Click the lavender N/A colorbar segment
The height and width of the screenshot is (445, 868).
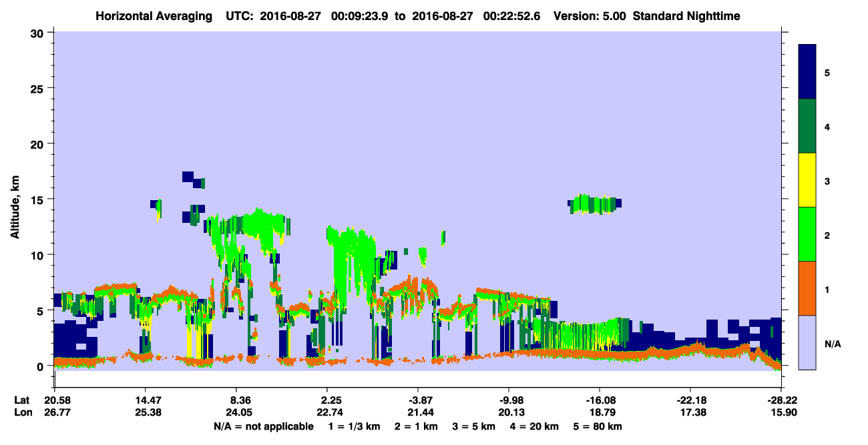coord(807,342)
